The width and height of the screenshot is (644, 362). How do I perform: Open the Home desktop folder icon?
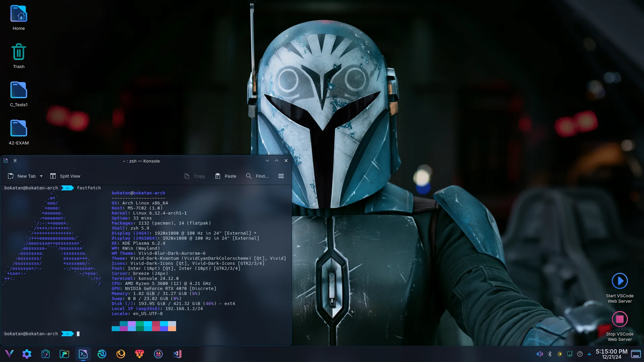[x=19, y=14]
